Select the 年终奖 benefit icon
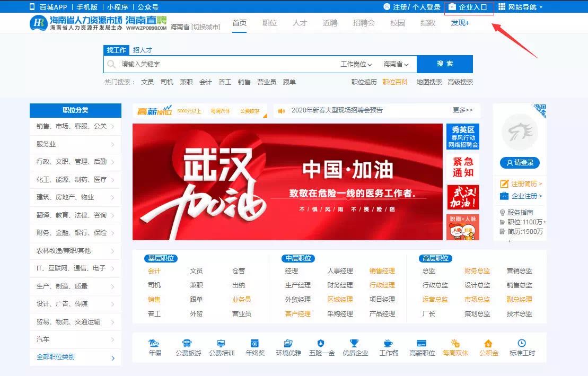 254,343
